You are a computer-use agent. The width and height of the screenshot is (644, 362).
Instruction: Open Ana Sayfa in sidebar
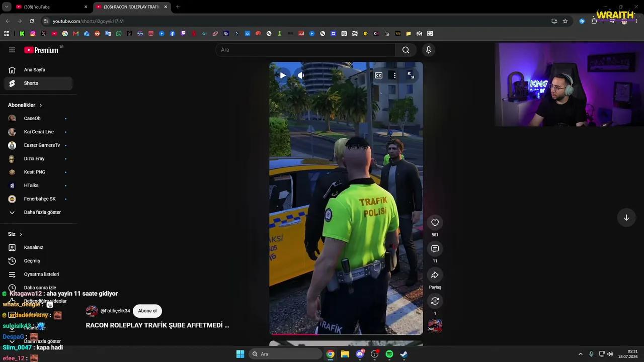click(x=38, y=70)
